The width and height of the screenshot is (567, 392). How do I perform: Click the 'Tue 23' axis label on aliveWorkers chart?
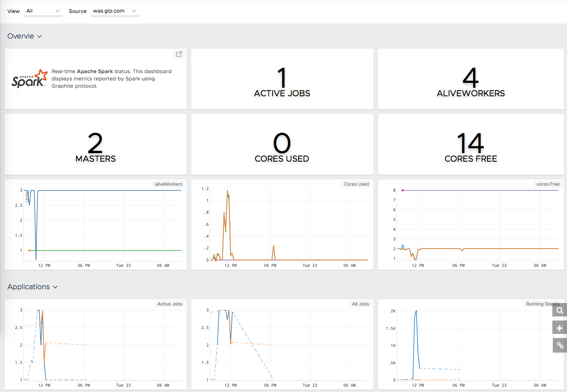123,265
